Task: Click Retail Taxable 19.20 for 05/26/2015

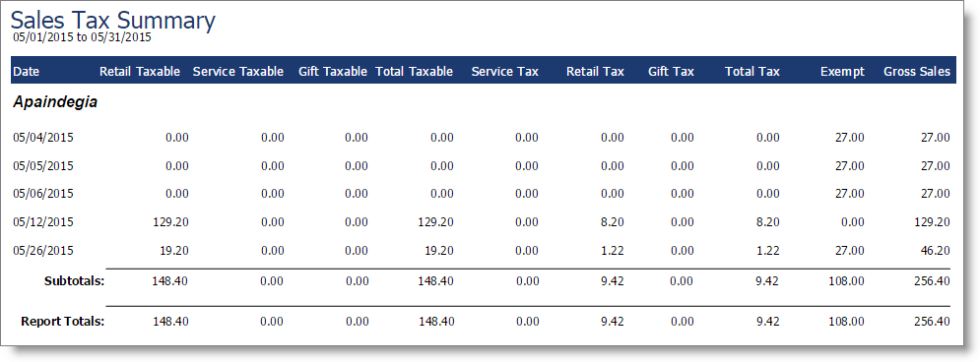Action: click(x=173, y=251)
